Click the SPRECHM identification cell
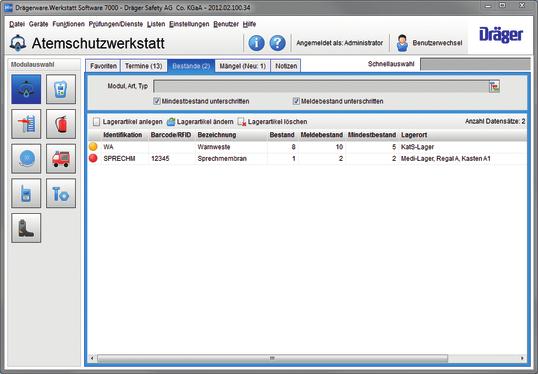This screenshot has height=374, width=538. [x=119, y=159]
